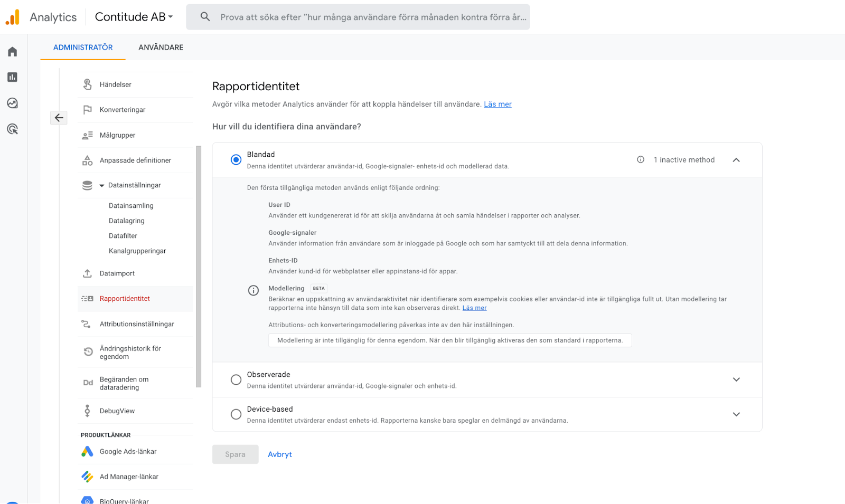Click the BETA badge beside Modellering
Viewport: 845px width, 504px height.
point(319,289)
